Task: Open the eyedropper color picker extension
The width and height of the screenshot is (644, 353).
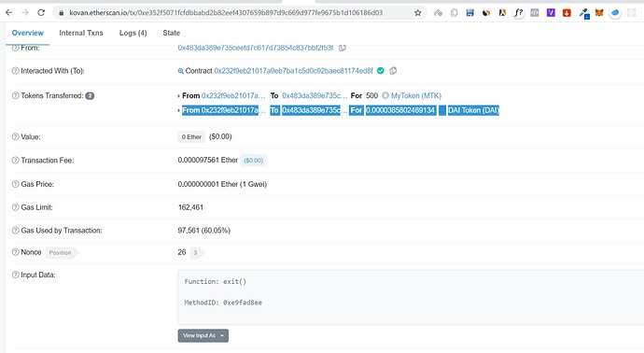Action: point(583,13)
